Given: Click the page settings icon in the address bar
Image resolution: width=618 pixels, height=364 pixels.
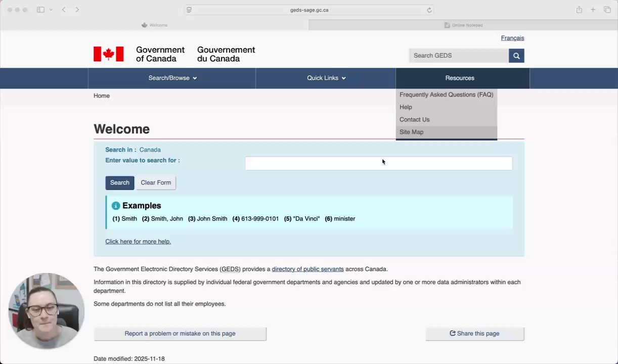Looking at the screenshot, I should (189, 10).
